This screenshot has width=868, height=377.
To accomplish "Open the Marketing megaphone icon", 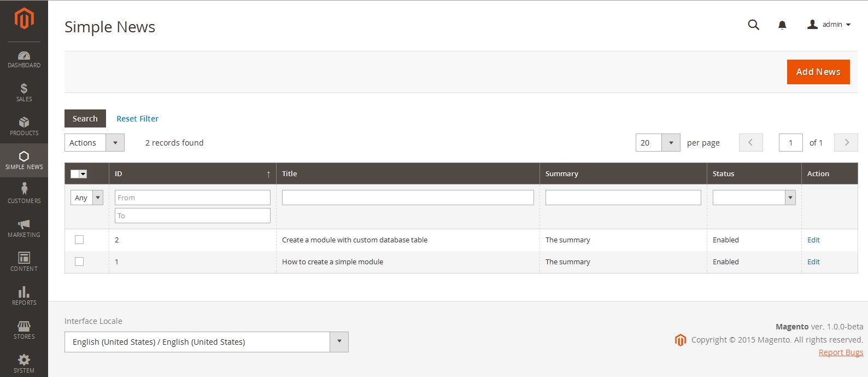I will tap(24, 224).
